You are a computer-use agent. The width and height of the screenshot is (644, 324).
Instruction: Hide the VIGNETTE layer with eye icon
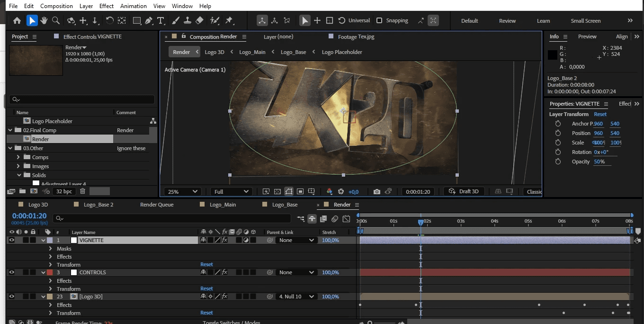[x=12, y=240]
